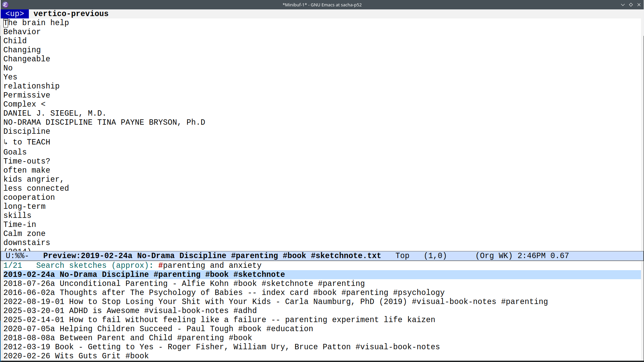Click the U:%%- buffer status indicator

pos(17,256)
